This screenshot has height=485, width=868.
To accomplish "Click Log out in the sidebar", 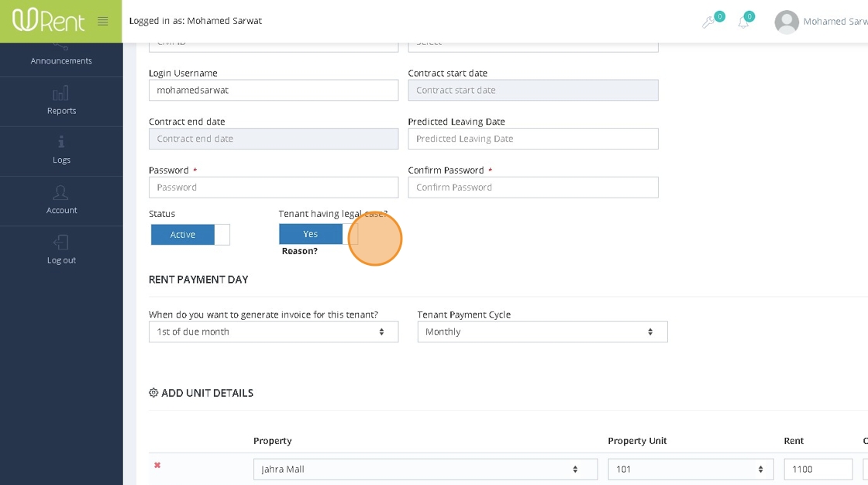I will [x=61, y=250].
